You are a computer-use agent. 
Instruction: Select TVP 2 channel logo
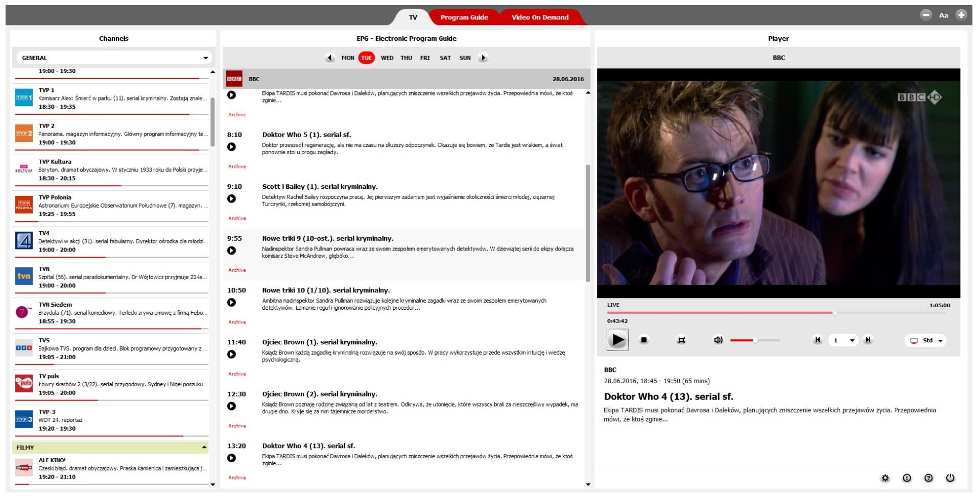coord(23,133)
